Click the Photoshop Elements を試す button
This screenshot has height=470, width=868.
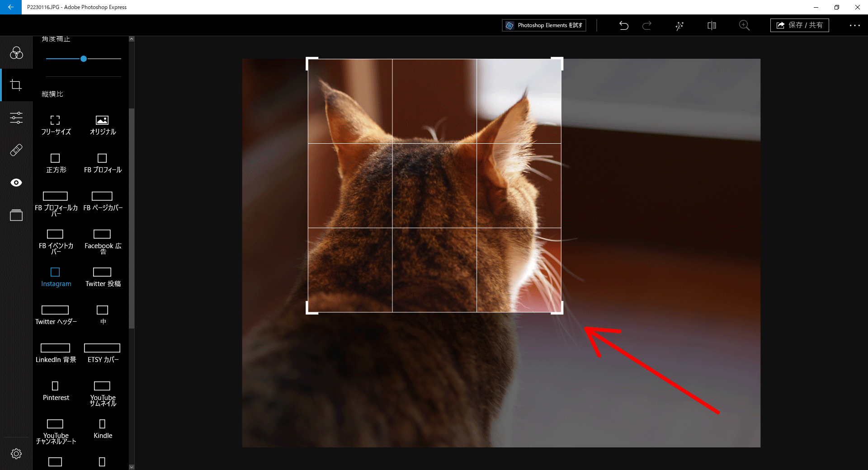pyautogui.click(x=544, y=25)
